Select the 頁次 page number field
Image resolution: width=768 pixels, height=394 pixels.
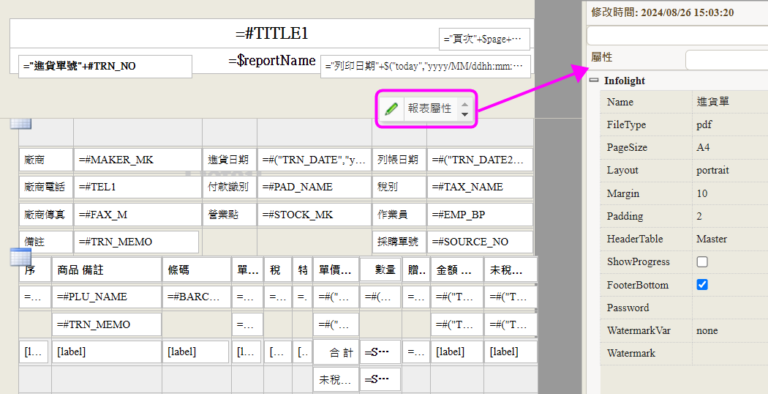(x=484, y=39)
